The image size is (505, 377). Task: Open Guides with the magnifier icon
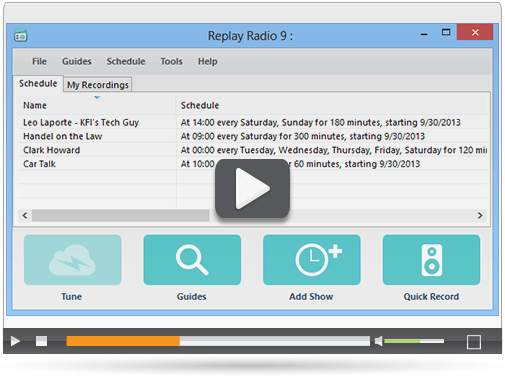pyautogui.click(x=192, y=260)
